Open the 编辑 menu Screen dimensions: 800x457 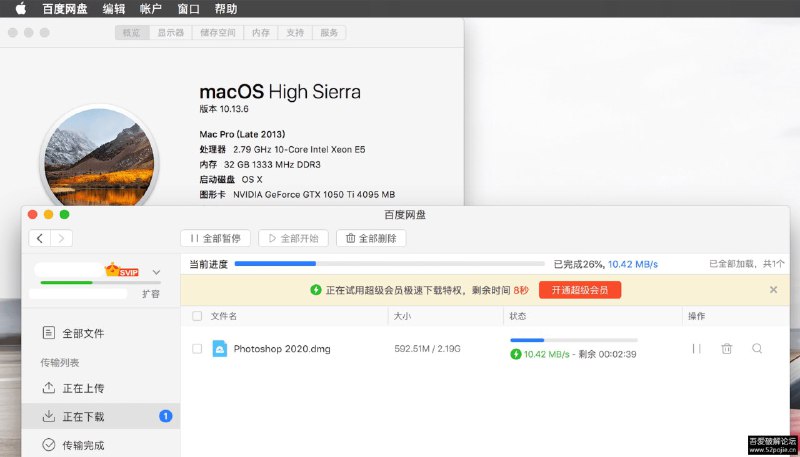(x=114, y=9)
